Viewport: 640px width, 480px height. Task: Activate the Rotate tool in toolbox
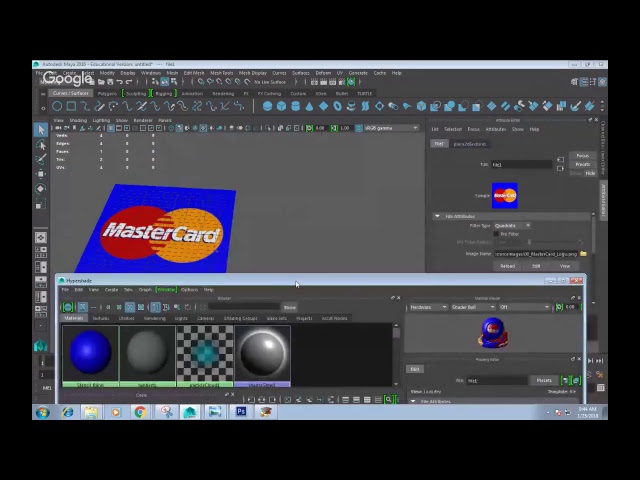(41, 189)
